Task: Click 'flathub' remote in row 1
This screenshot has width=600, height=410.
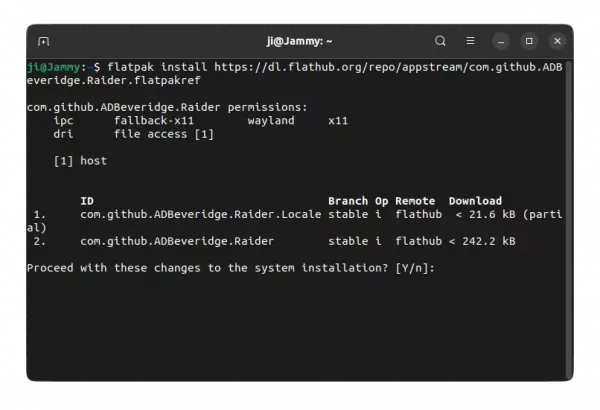Action: point(419,214)
